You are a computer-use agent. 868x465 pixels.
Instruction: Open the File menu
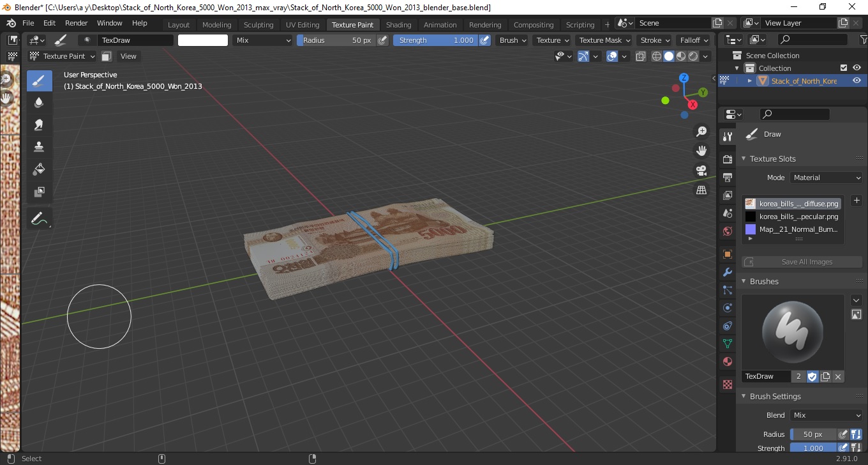pyautogui.click(x=28, y=23)
